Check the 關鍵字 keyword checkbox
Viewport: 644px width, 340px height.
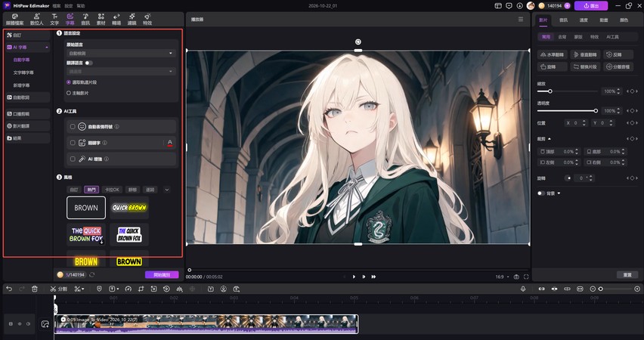(x=73, y=143)
